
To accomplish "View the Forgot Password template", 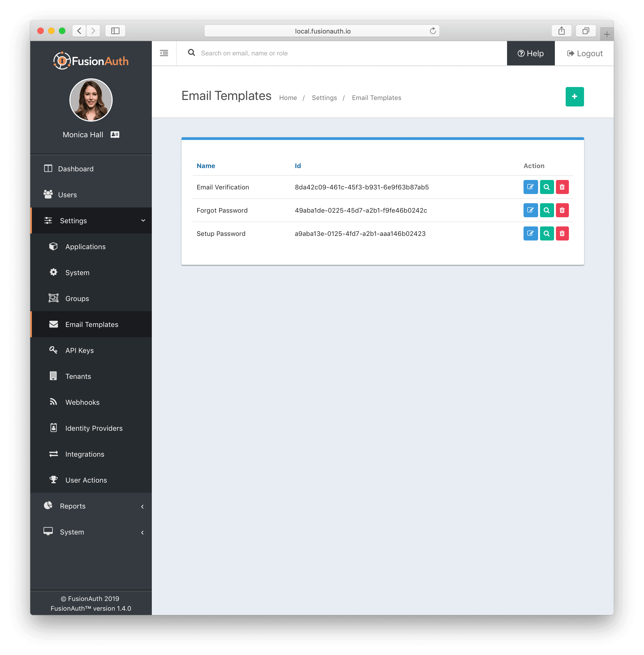I will 546,210.
